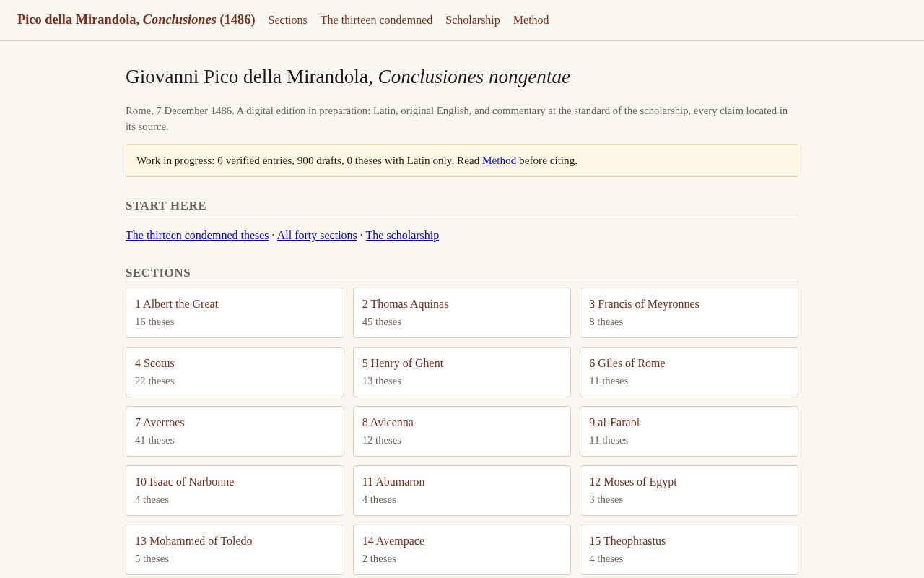
Task: Follow the Method link in the work-in-progress notice
Action: pyautogui.click(x=499, y=160)
